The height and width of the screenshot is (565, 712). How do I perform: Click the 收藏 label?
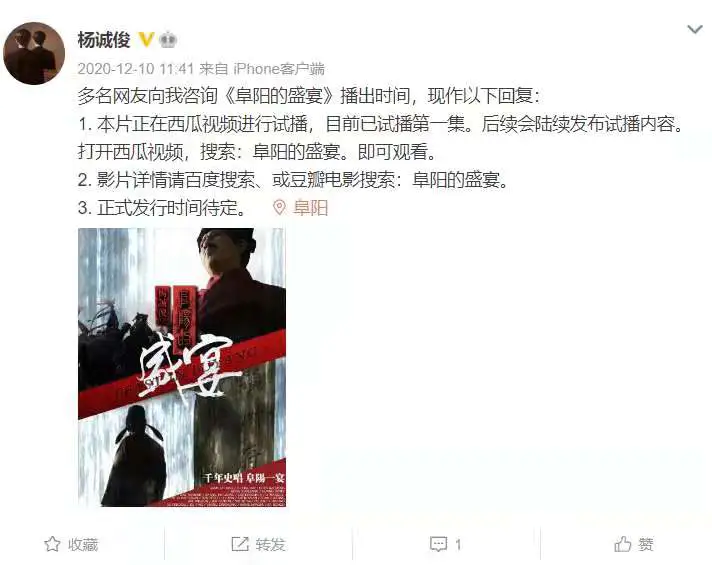click(83, 544)
